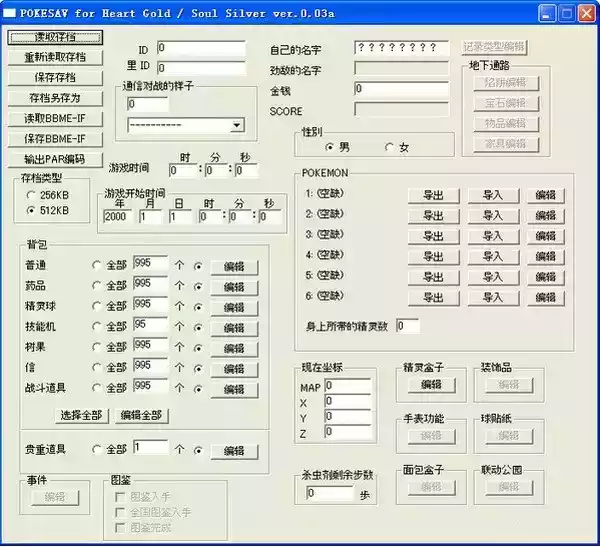
Task: Click the 金钱 money field
Action: tap(401, 89)
